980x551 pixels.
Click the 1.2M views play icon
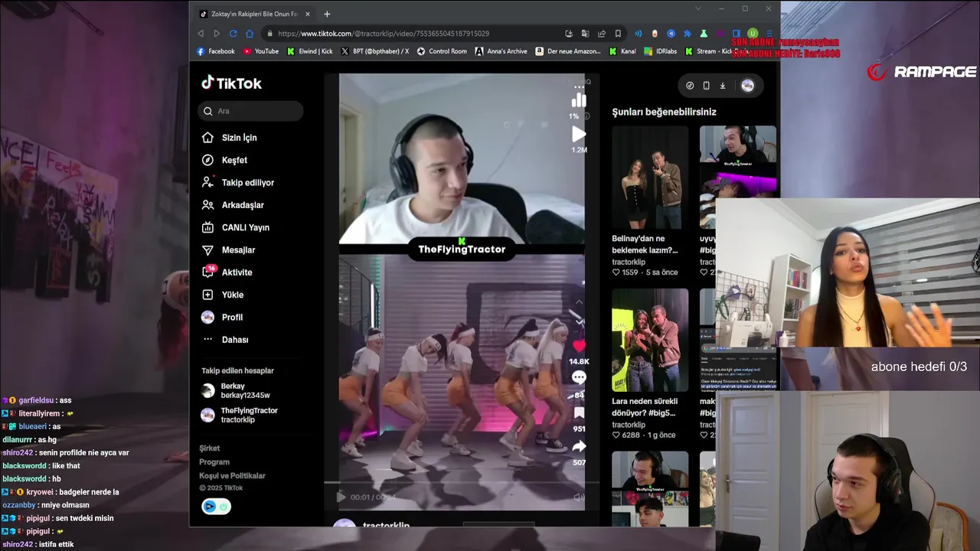click(579, 134)
